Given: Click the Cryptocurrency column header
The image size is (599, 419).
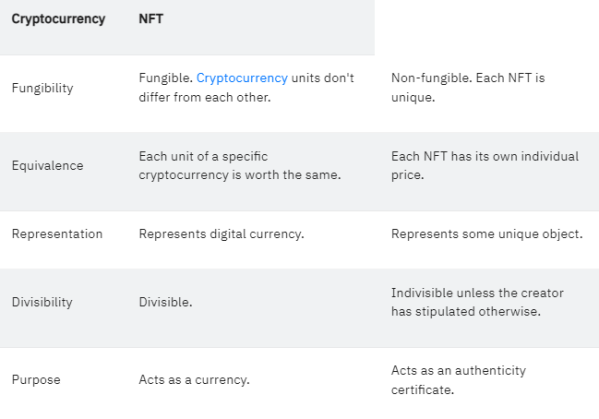Looking at the screenshot, I should pos(58,19).
